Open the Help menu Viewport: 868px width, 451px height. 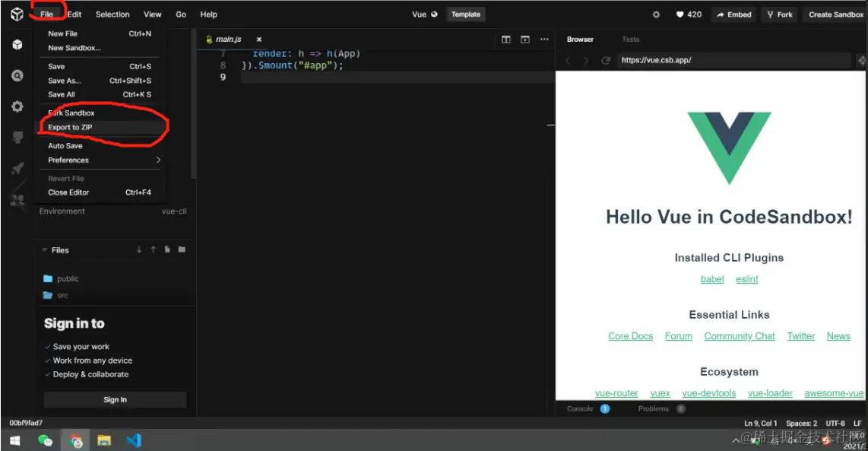pos(209,14)
